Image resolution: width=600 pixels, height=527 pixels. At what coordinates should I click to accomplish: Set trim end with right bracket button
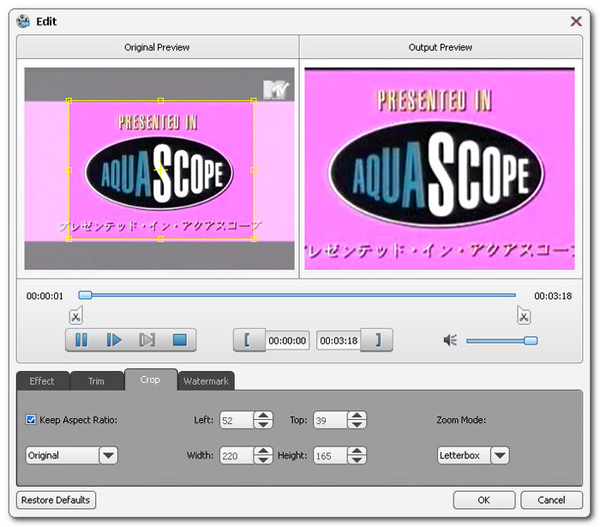click(x=377, y=340)
